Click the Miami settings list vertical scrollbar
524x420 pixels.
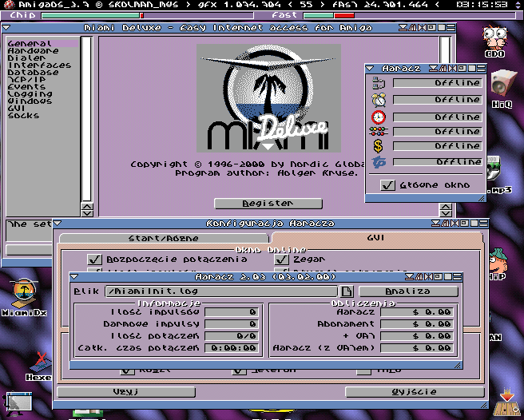point(87,119)
